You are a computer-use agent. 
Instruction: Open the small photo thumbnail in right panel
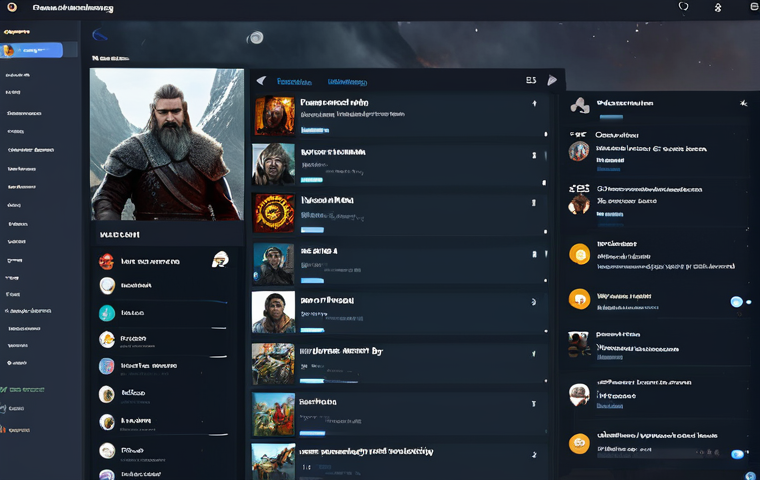click(579, 343)
